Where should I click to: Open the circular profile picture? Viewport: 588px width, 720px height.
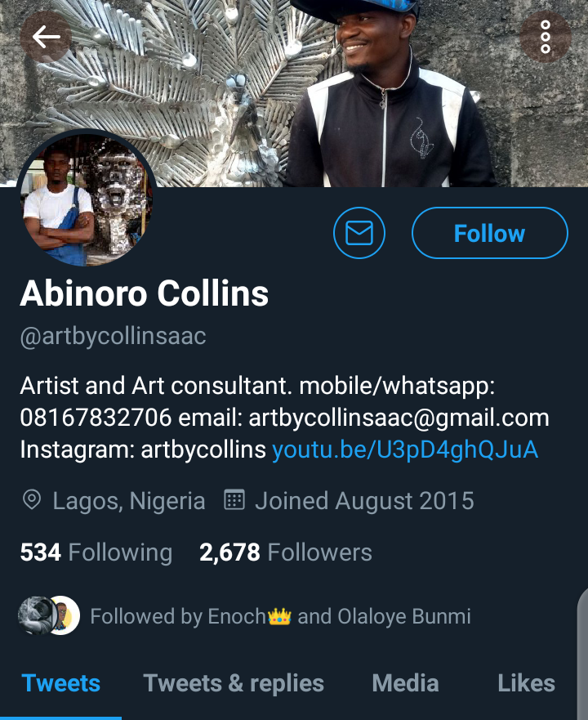86,199
